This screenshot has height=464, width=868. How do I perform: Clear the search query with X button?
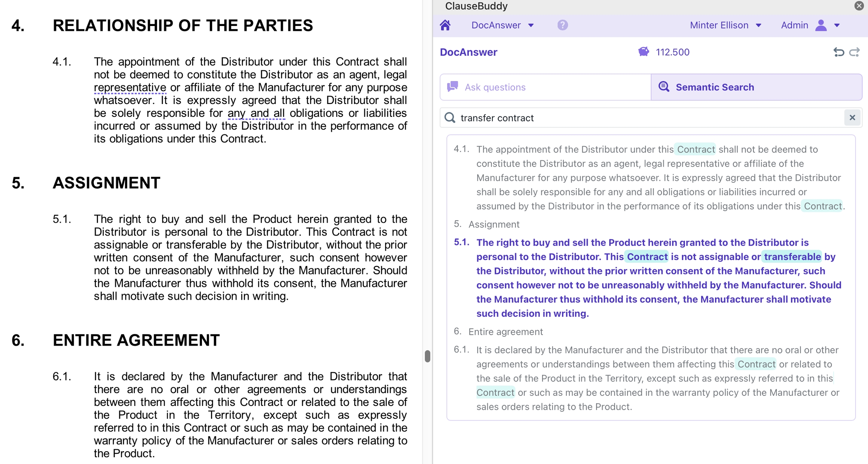852,118
